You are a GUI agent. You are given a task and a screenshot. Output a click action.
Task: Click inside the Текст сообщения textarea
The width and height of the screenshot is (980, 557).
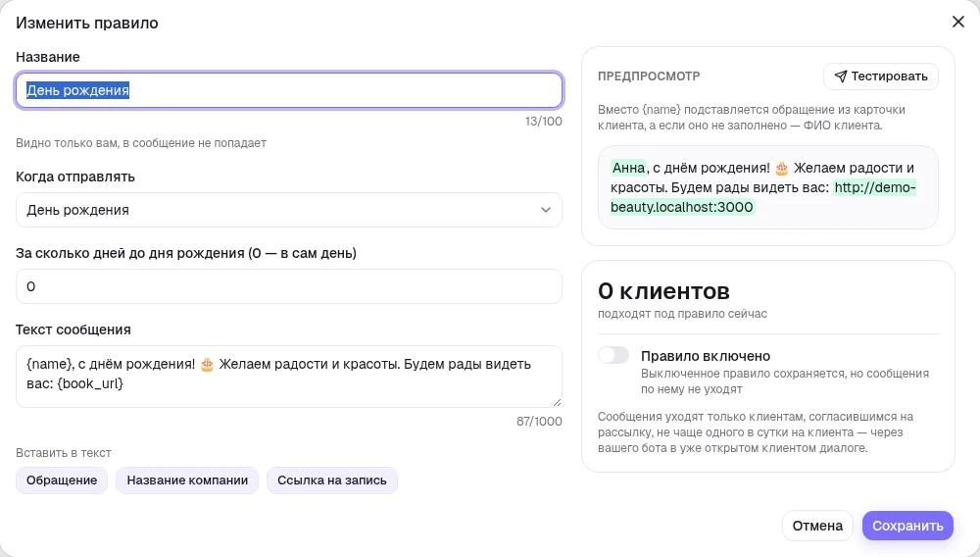[289, 377]
